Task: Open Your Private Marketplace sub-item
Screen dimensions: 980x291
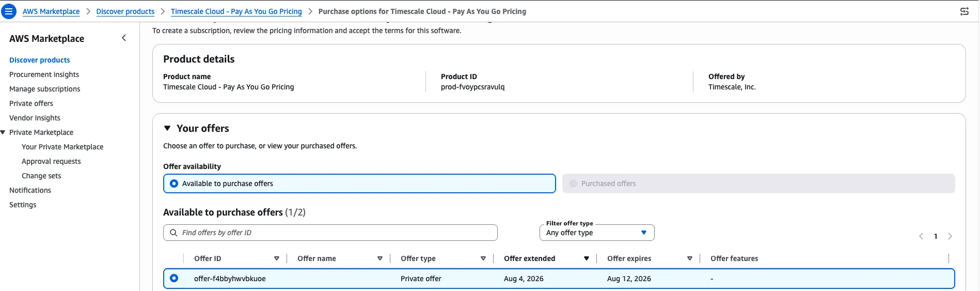Action: point(62,147)
